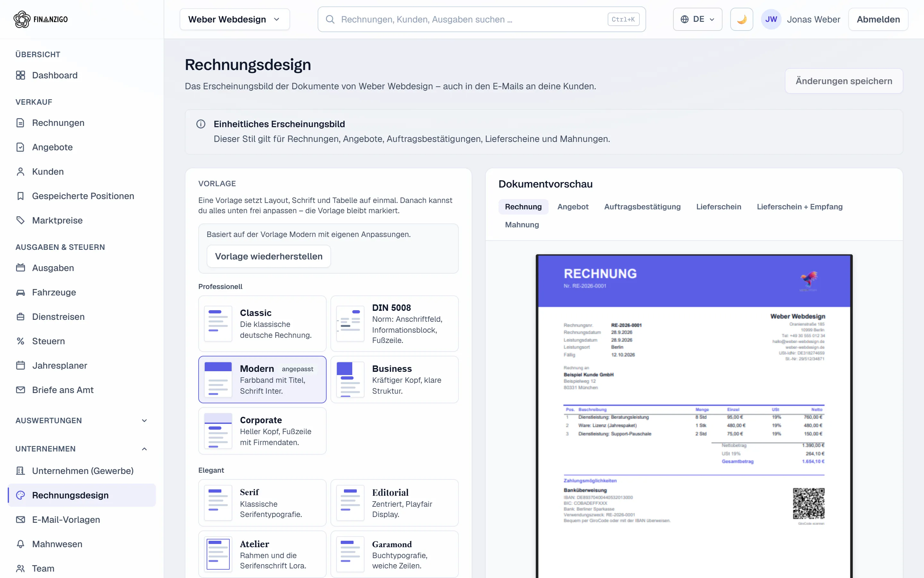
Task: Select the Serif template card
Action: (x=262, y=503)
